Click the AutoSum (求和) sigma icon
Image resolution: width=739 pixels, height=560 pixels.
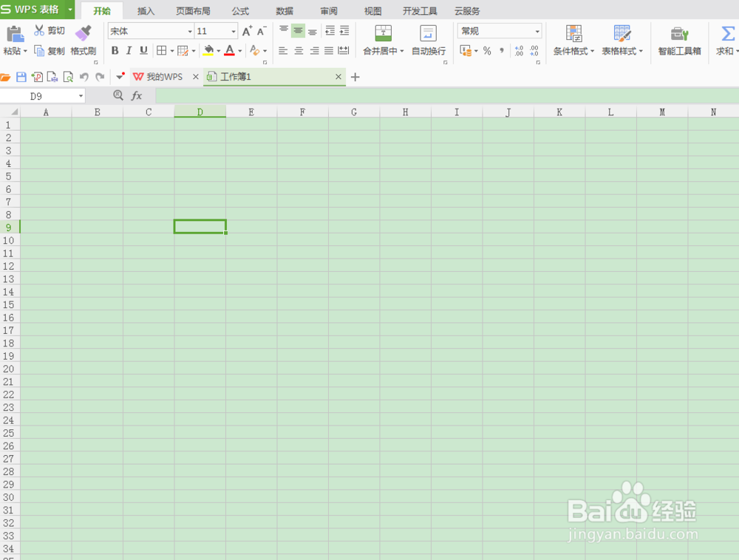[728, 33]
